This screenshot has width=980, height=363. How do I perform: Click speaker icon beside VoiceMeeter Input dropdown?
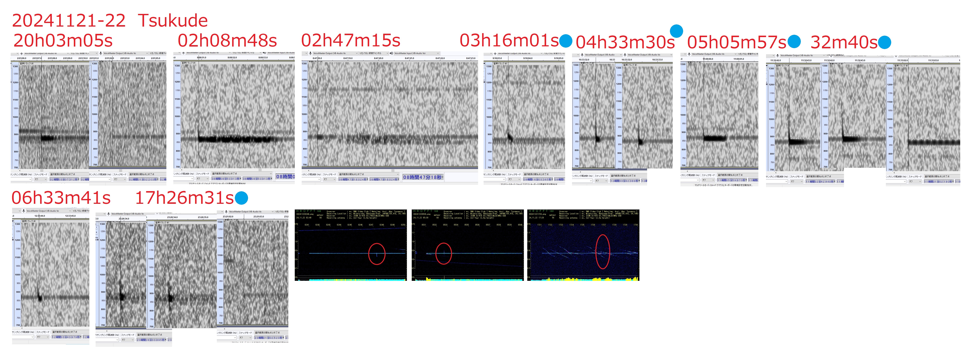coord(391,53)
